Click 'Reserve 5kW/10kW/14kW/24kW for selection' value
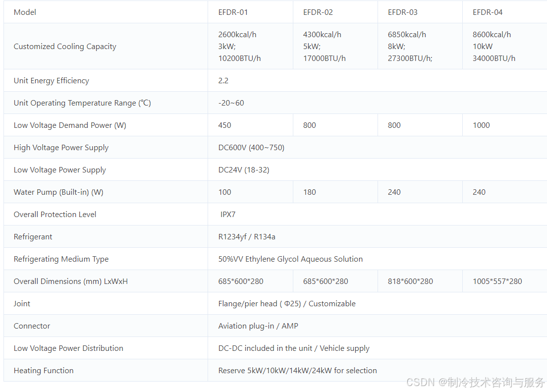547x392 pixels. click(298, 371)
